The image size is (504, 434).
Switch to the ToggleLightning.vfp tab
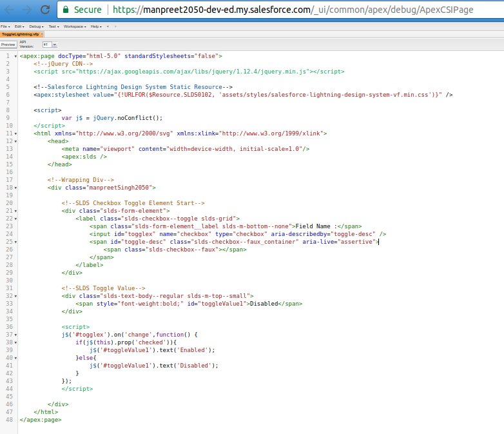point(19,34)
